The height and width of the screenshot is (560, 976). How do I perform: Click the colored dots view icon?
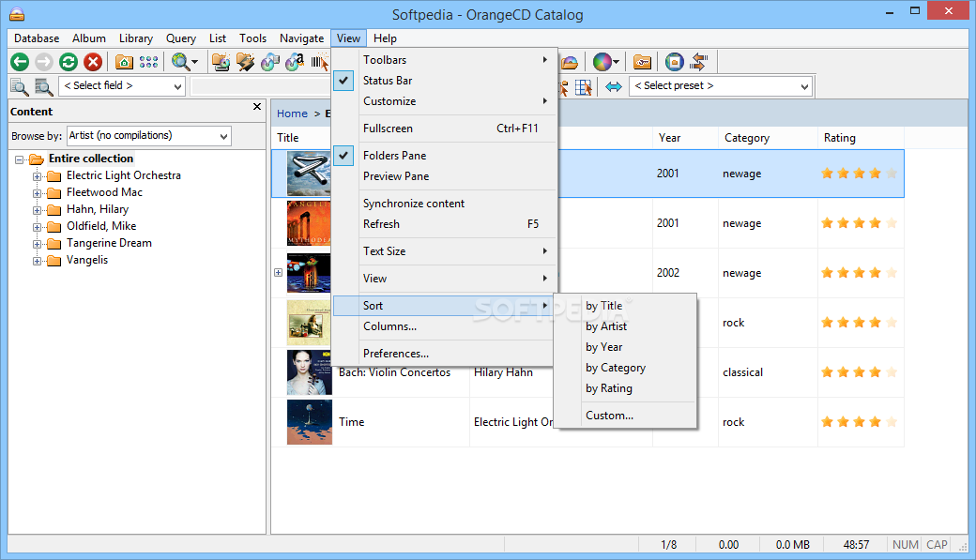148,62
